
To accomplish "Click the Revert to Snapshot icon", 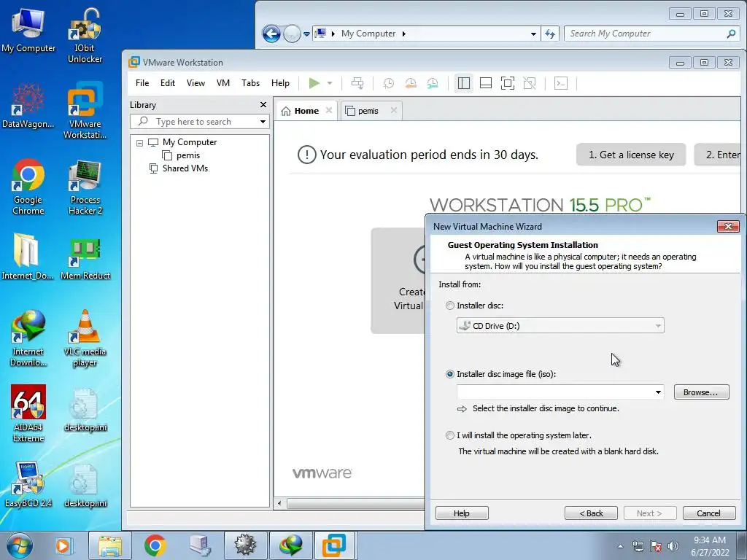I will pyautogui.click(x=411, y=83).
